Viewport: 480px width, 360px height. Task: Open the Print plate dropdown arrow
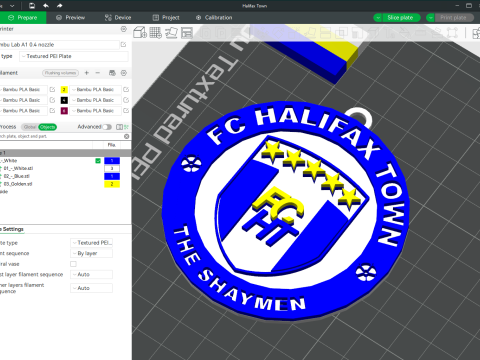(x=431, y=18)
